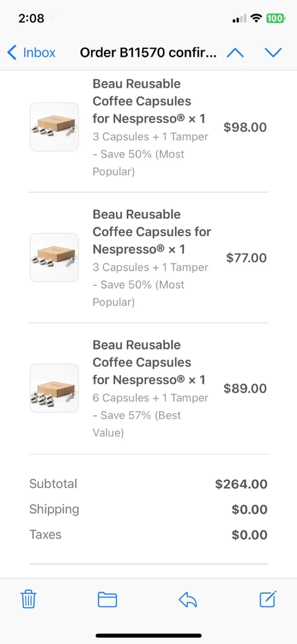Open the folder icon to move this message
297x644 pixels.
click(x=107, y=599)
